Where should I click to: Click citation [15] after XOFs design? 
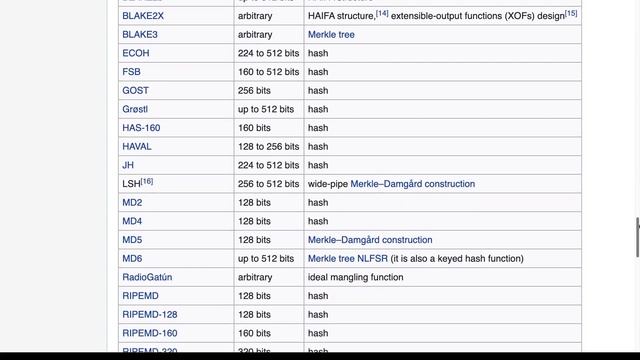tap(571, 13)
